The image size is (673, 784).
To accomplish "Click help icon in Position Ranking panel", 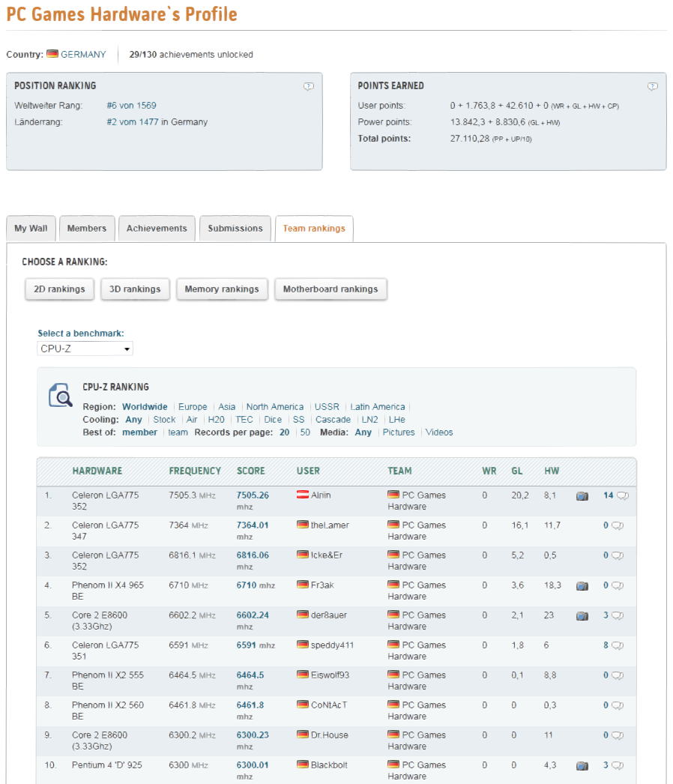I will 309,86.
